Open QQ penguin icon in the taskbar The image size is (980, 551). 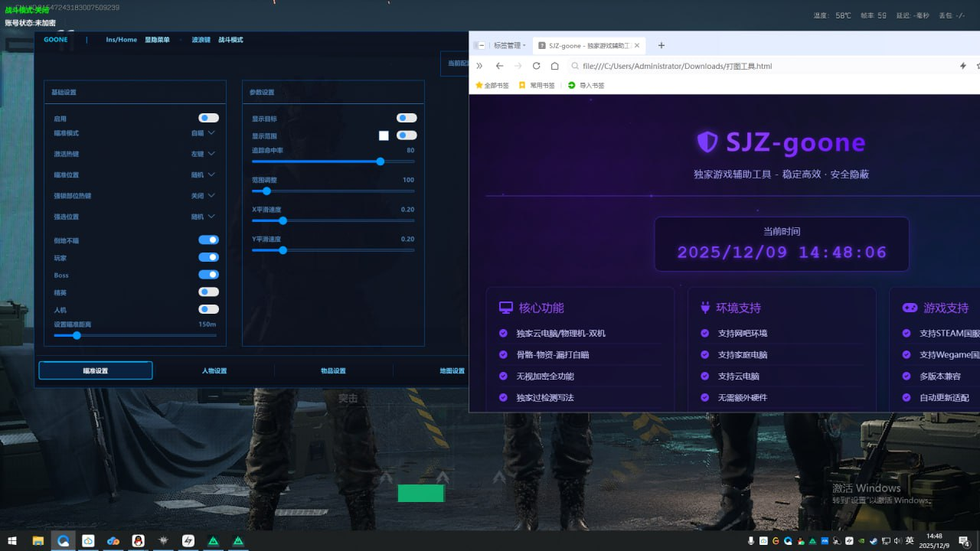tap(138, 541)
